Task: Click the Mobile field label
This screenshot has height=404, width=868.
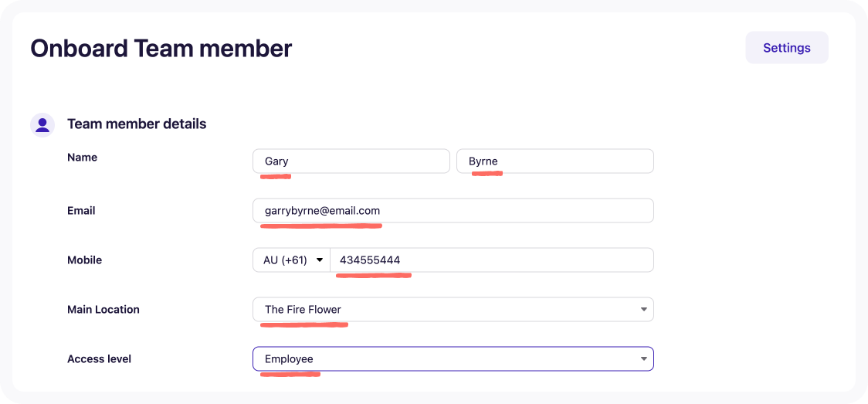Action: [x=85, y=260]
